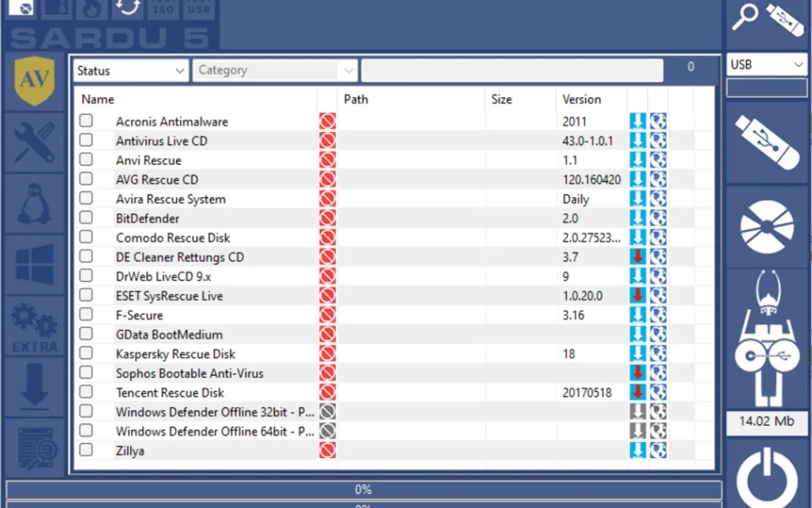Viewport: 812px width, 508px height.
Task: Check the Anvi Rescue checkbox
Action: (x=86, y=159)
